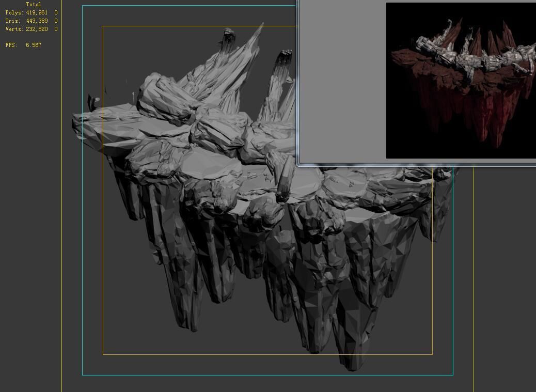Click the FPS 6.567 readout

click(x=23, y=45)
